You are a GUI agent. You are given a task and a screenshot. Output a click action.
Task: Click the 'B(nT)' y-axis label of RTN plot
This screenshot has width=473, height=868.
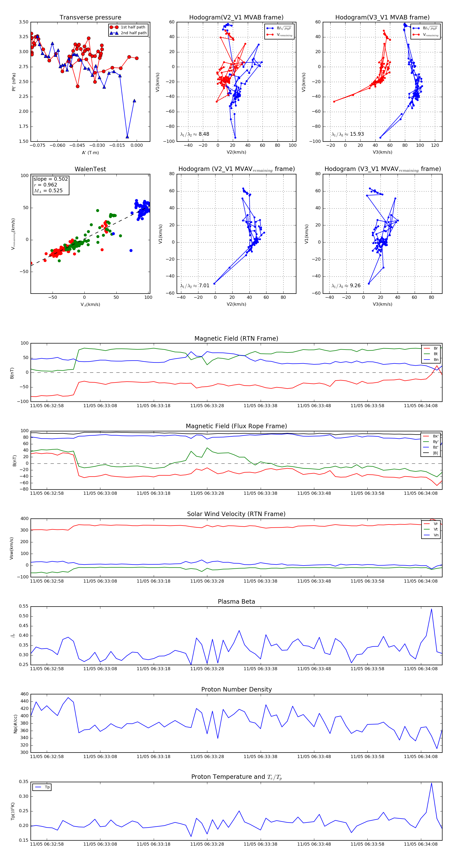point(12,373)
